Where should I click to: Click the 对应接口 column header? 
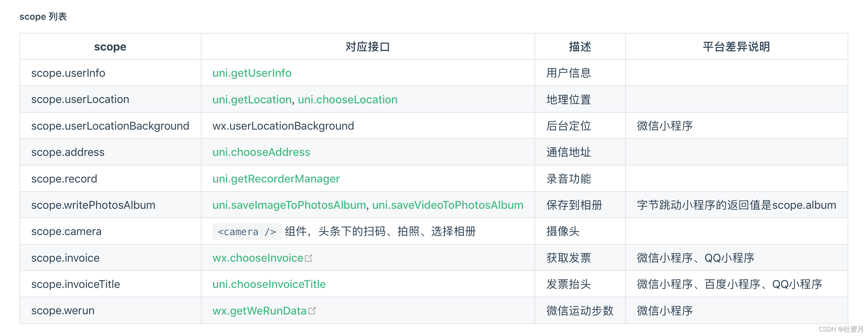pos(368,47)
